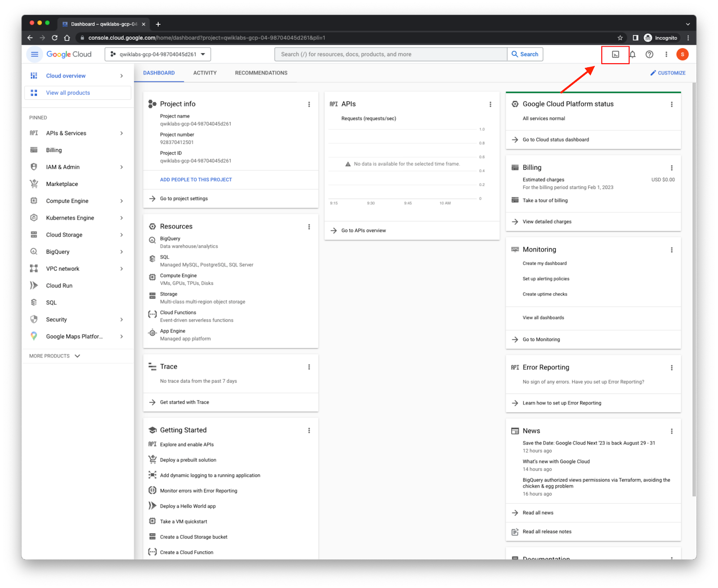Open Compute Engine from the pinned sidebar

point(66,201)
